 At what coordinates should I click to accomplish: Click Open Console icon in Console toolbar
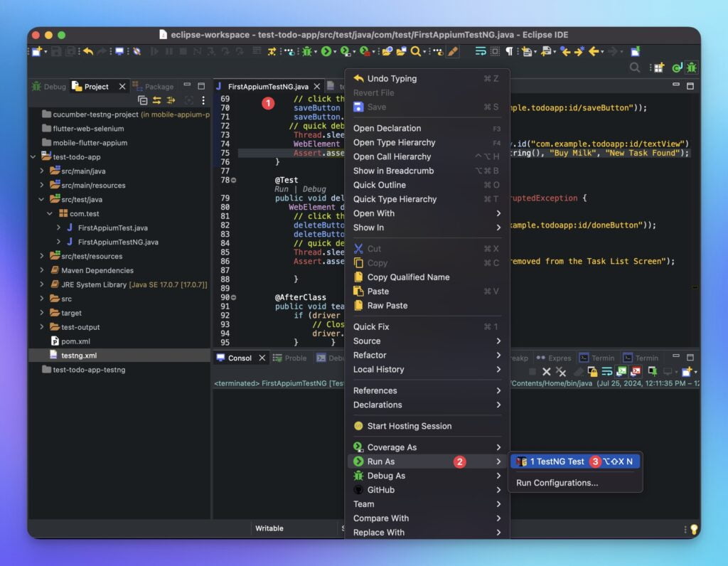(x=687, y=371)
